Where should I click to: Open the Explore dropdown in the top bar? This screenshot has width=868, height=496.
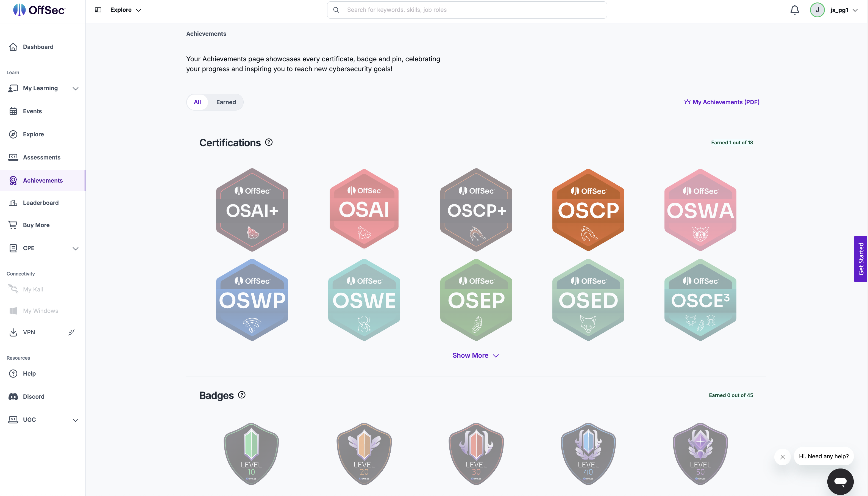(125, 10)
